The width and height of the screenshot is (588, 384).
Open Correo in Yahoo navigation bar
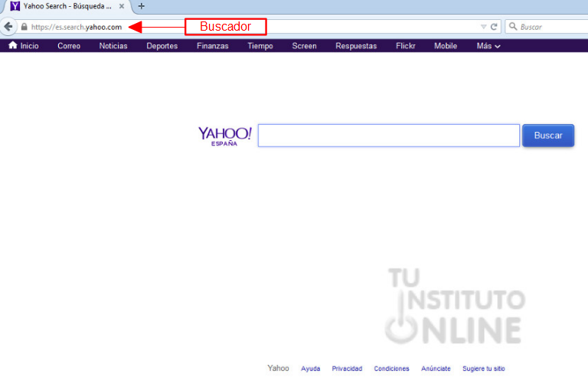(x=69, y=46)
